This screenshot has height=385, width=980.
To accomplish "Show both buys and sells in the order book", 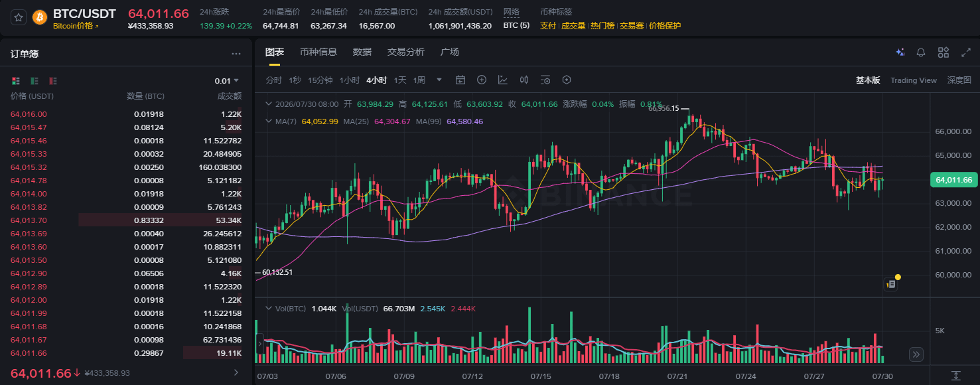I will [15, 81].
